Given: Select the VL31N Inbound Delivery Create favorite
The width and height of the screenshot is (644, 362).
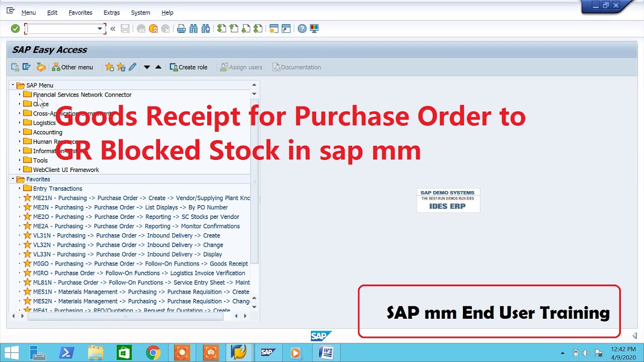Looking at the screenshot, I should point(126,235).
